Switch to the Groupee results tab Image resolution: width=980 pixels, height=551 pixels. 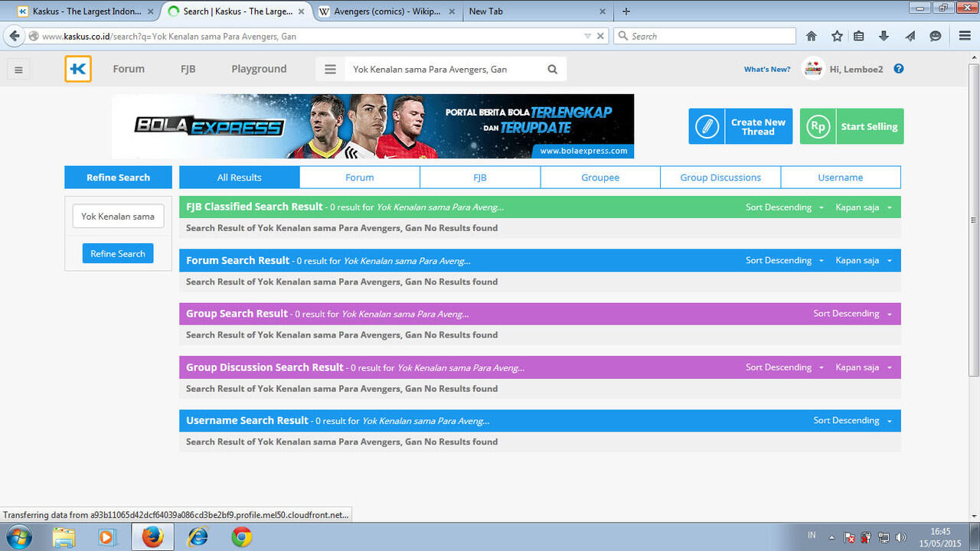click(600, 178)
